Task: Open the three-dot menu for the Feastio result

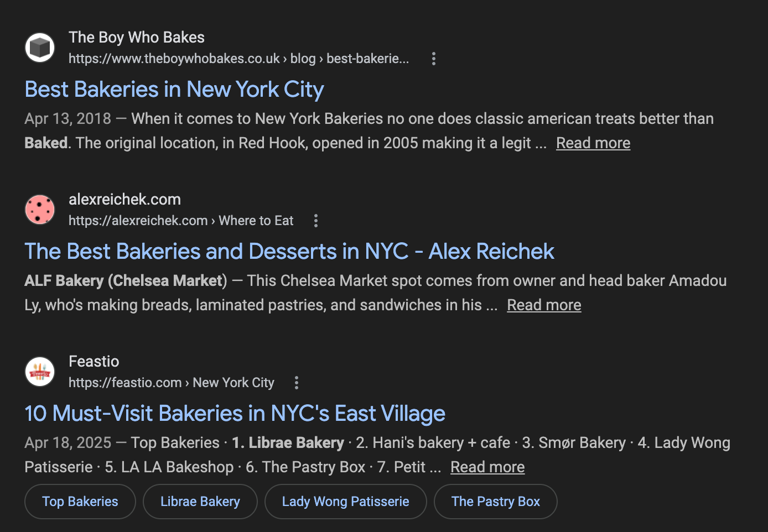Action: pyautogui.click(x=296, y=382)
